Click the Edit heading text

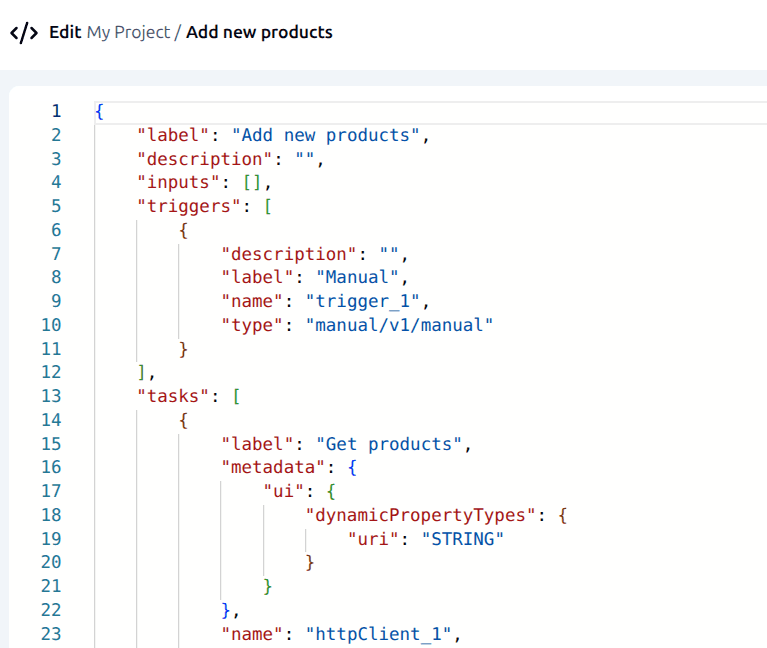pos(65,32)
